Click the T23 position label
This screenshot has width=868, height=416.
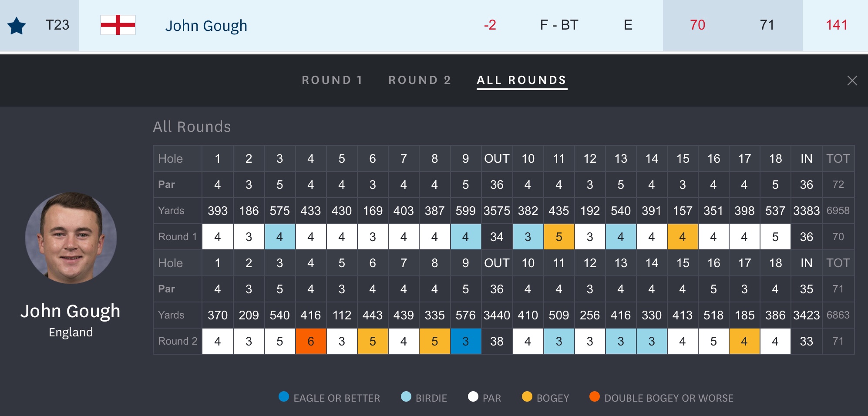[x=57, y=25]
